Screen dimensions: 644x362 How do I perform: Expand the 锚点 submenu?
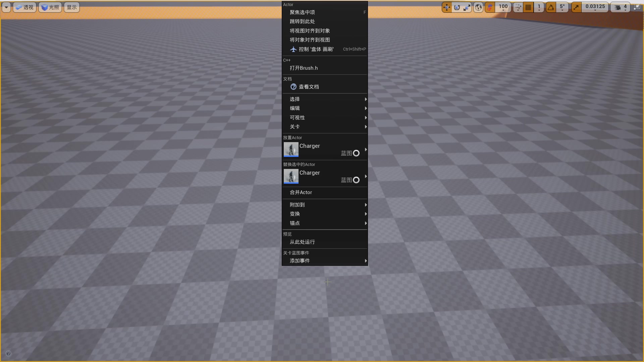point(325,223)
